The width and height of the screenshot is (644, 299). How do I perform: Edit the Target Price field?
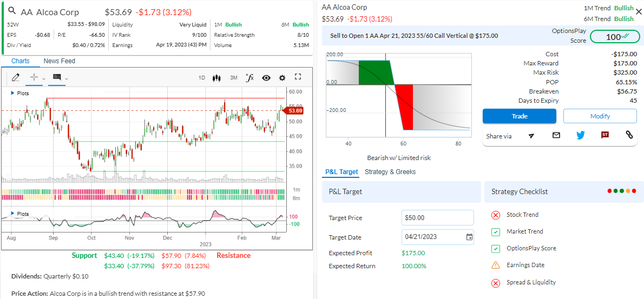coord(437,218)
